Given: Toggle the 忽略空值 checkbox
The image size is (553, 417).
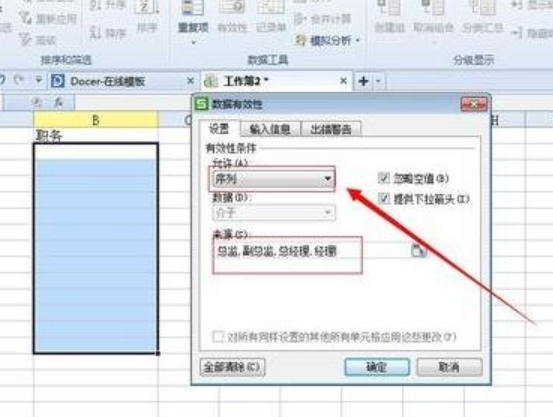Looking at the screenshot, I should click(x=384, y=178).
